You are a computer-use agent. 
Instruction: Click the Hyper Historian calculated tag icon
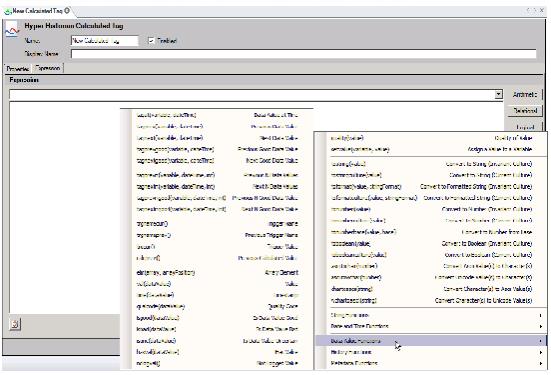coord(12,30)
